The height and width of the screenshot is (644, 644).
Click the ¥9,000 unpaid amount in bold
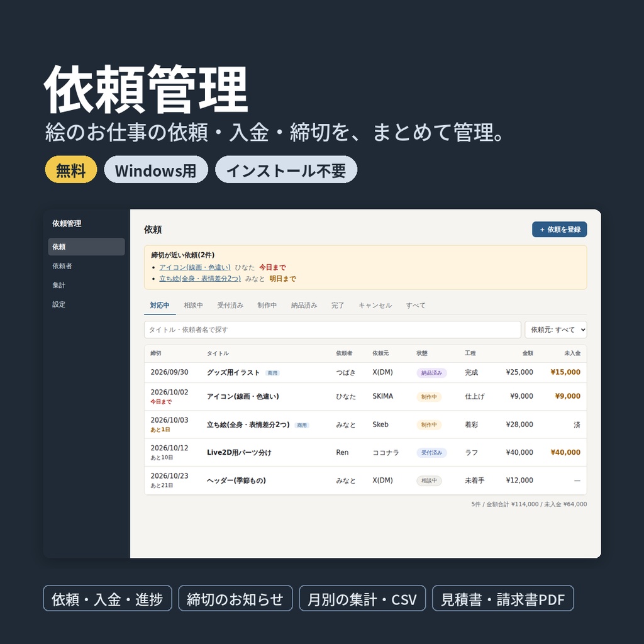click(x=568, y=396)
